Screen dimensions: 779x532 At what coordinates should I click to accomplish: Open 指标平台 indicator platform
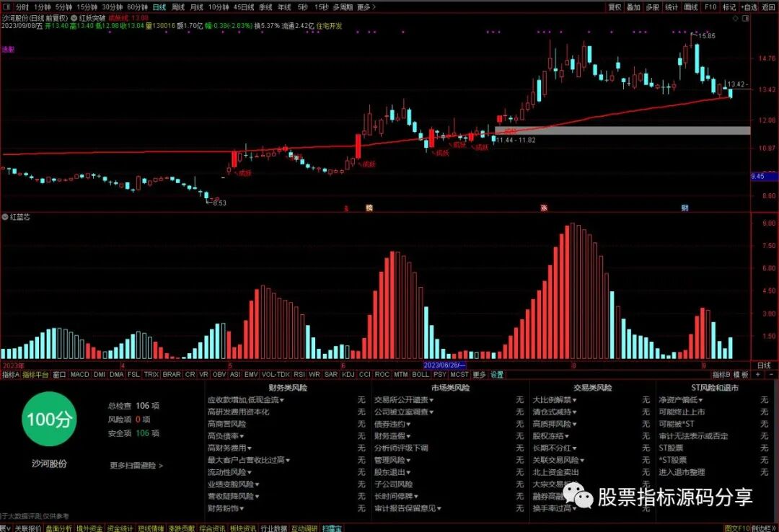point(35,375)
